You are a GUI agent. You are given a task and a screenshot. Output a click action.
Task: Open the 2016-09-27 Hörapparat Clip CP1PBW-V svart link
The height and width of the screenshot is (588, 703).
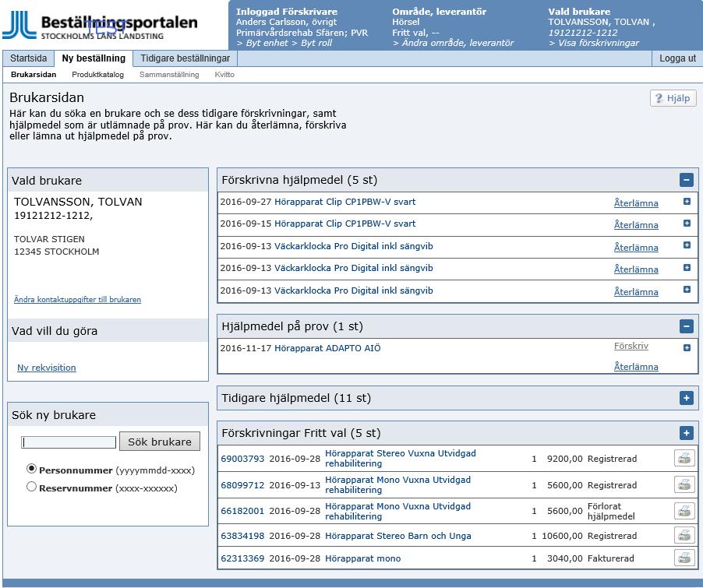(344, 202)
